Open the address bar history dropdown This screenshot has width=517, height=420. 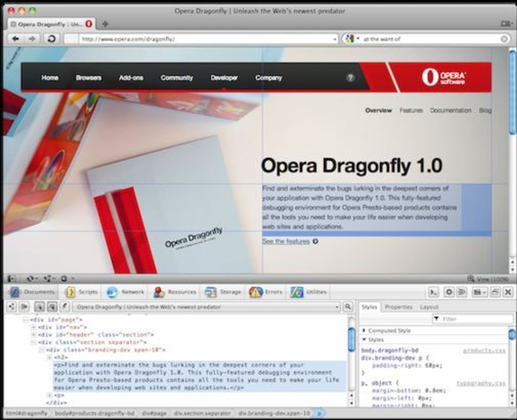[x=334, y=39]
